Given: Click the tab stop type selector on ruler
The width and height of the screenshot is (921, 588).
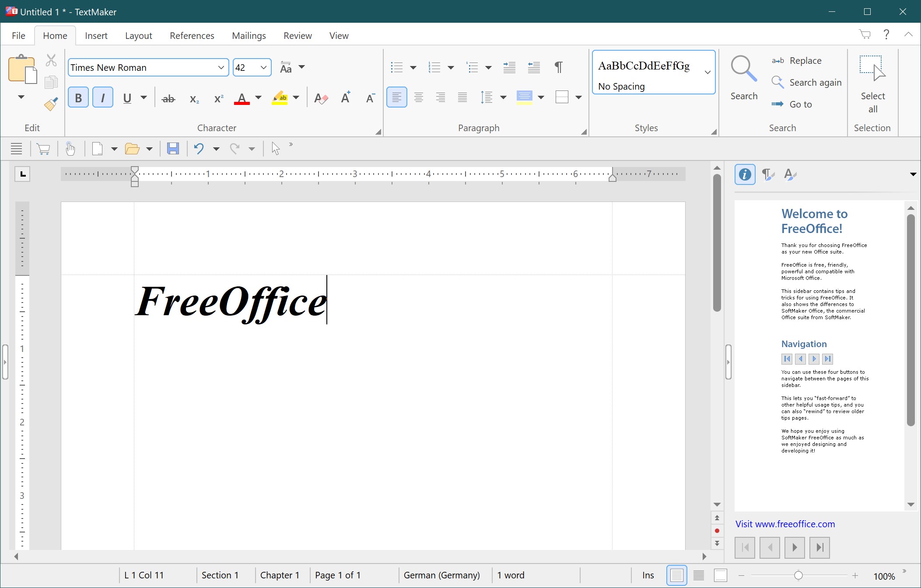Looking at the screenshot, I should (23, 174).
